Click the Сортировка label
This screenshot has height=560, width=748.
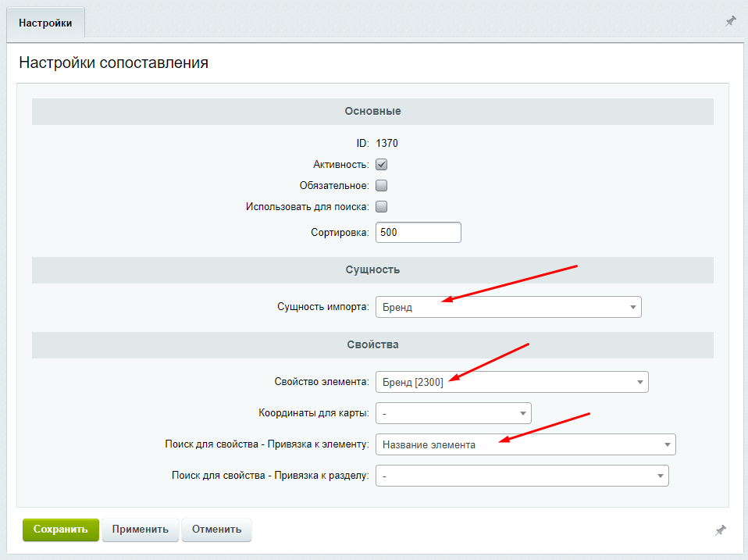click(340, 233)
